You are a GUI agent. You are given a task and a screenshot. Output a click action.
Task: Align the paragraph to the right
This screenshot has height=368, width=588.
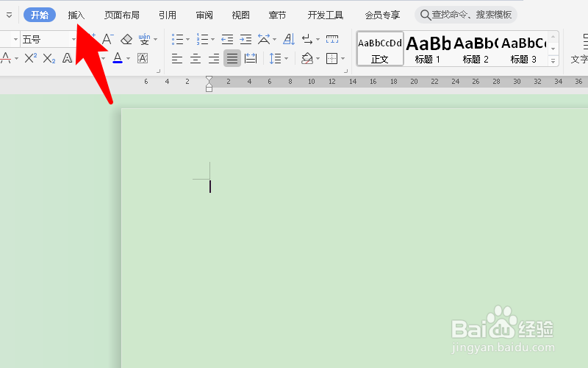click(x=214, y=58)
